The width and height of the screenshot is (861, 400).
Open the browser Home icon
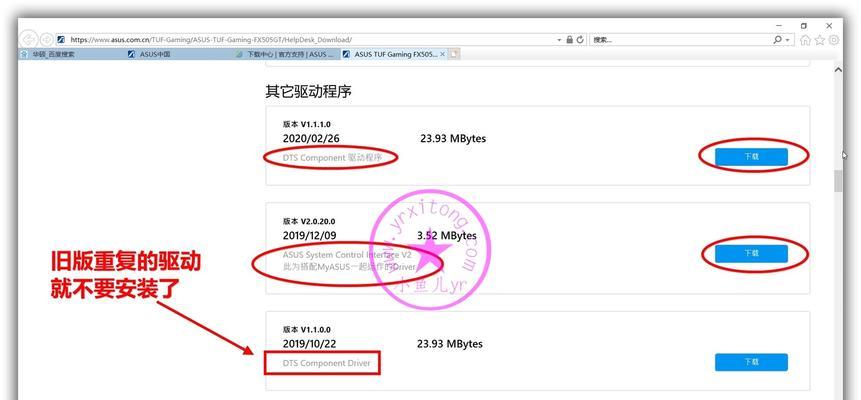coord(806,40)
